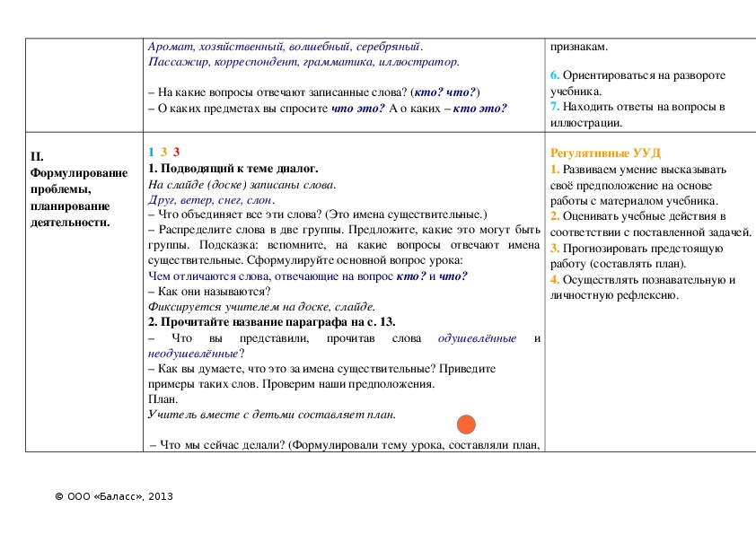Select item "3. Прогнозировать предстоящую работу"
The width and height of the screenshot is (756, 534).
point(637,256)
